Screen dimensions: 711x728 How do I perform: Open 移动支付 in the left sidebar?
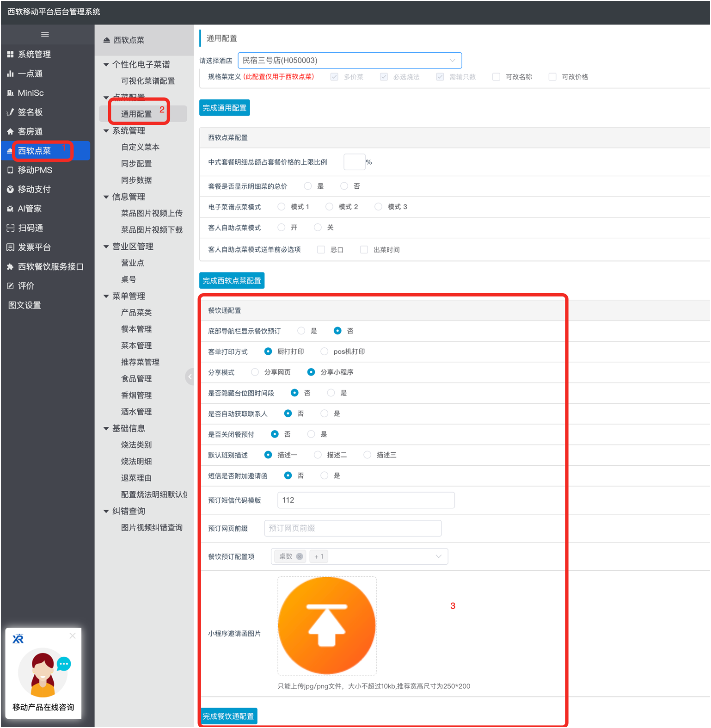pos(34,190)
